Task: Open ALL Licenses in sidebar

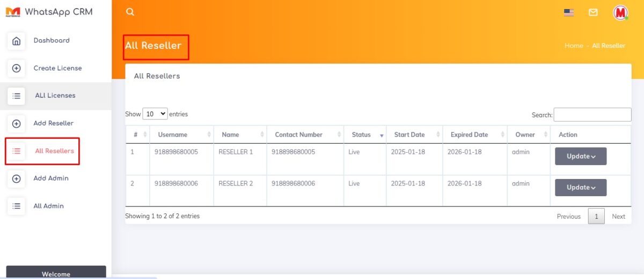Action: click(x=55, y=96)
